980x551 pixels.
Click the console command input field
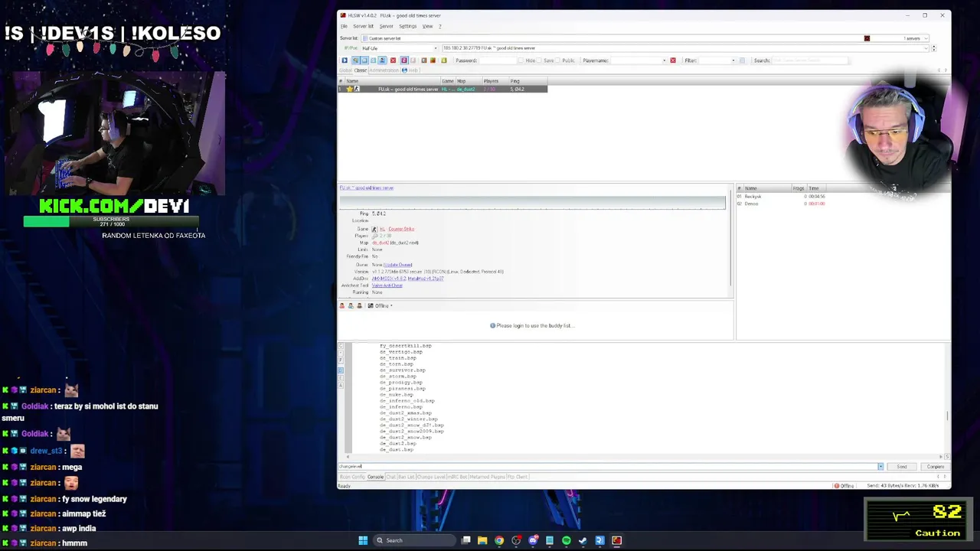click(609, 466)
